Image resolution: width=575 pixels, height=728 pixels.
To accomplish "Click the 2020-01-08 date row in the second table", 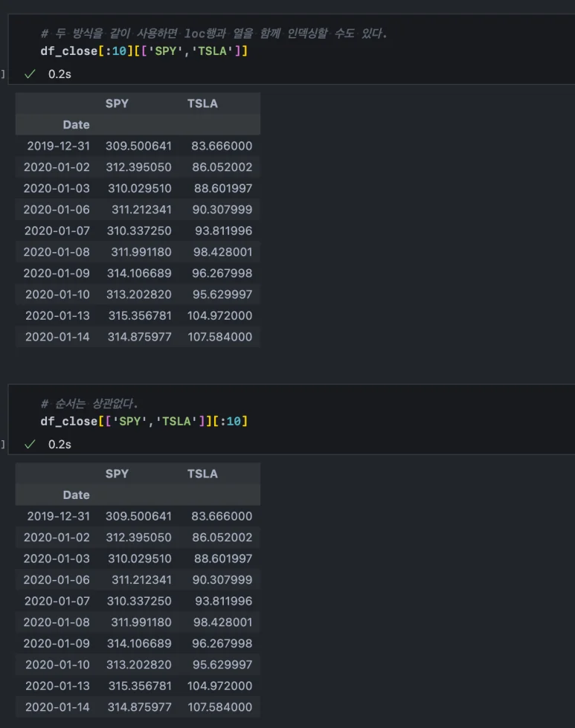I will [x=57, y=601].
